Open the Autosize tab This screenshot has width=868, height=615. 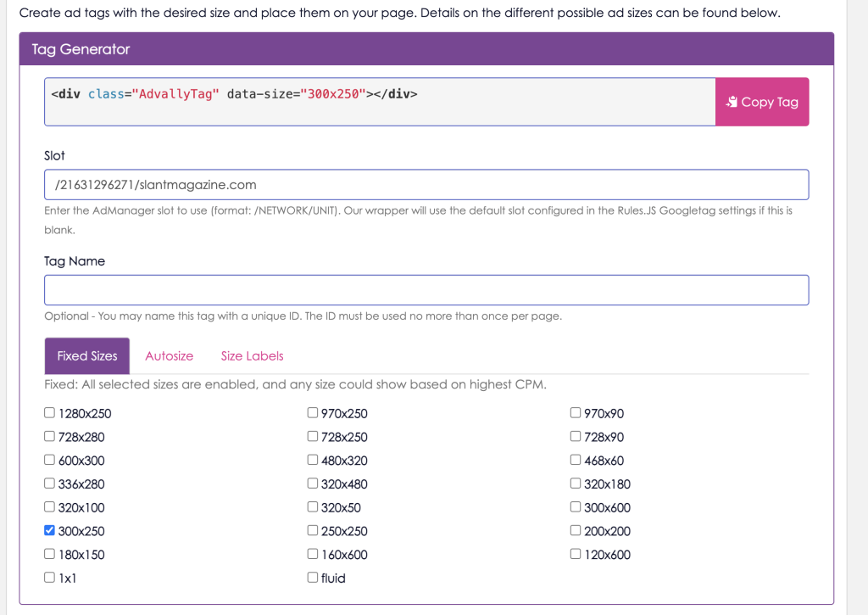[170, 355]
